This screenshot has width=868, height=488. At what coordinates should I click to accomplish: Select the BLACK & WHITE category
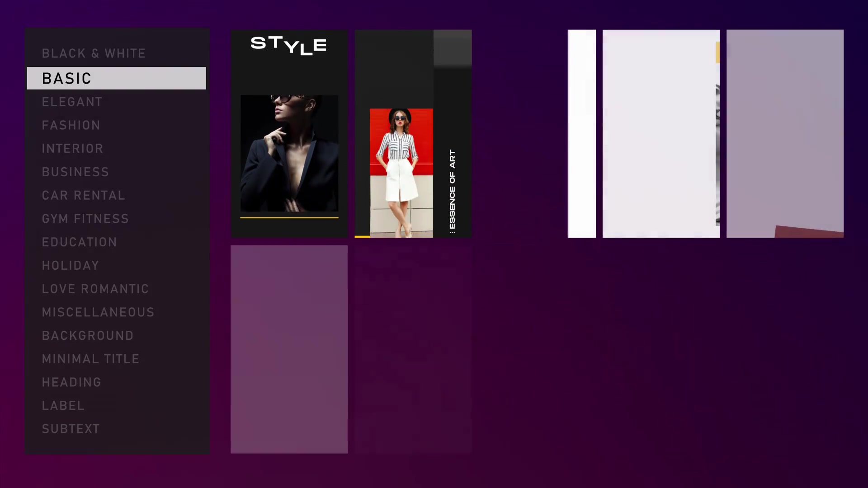coord(94,53)
